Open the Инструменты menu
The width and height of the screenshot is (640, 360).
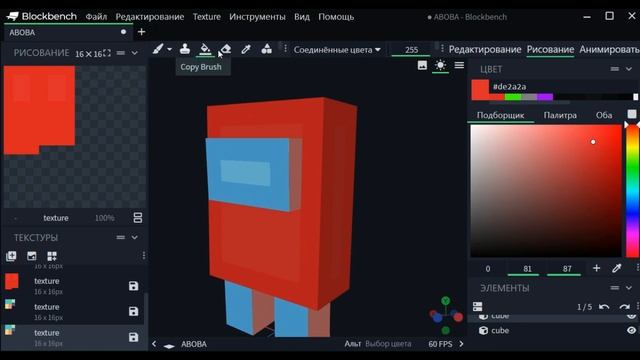(257, 17)
